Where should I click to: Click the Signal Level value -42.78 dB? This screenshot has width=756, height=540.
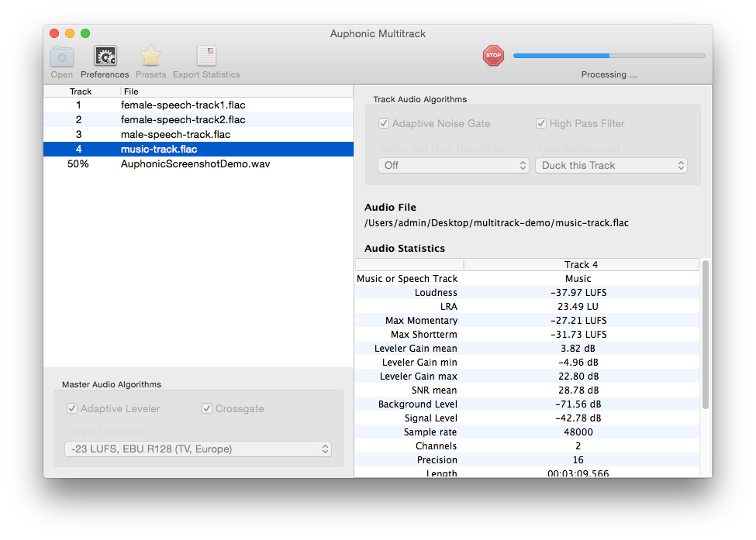578,418
